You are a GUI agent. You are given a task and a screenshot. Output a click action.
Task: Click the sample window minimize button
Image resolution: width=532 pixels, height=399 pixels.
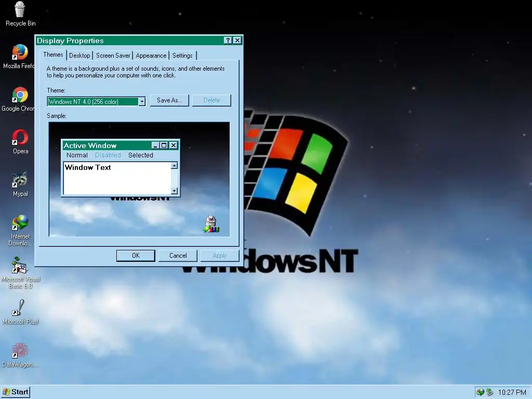coord(155,145)
